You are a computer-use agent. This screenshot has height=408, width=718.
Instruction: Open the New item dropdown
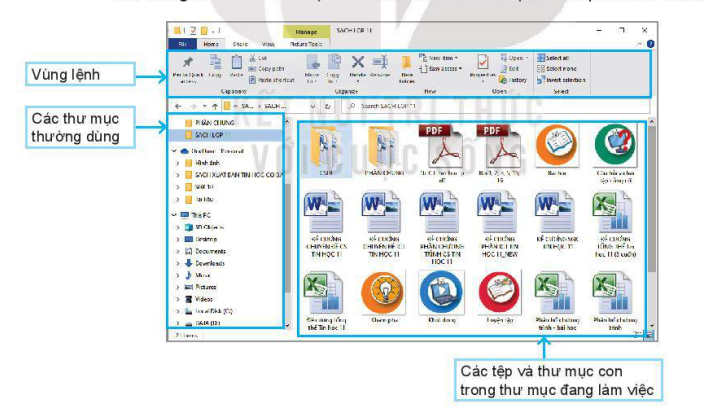pos(439,58)
